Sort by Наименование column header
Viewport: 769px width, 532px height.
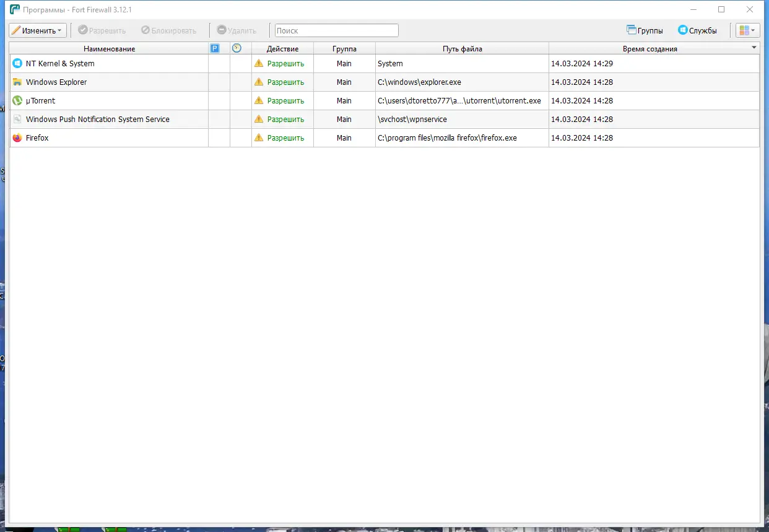109,48
